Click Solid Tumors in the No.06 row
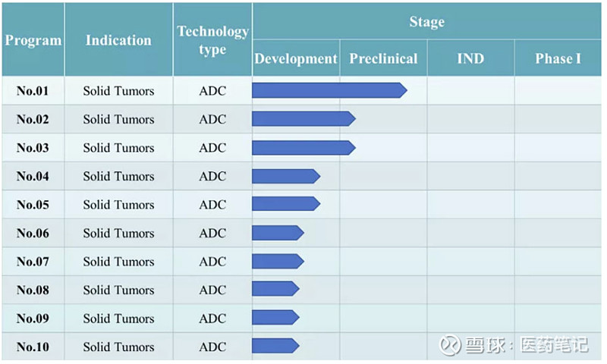 (x=118, y=233)
